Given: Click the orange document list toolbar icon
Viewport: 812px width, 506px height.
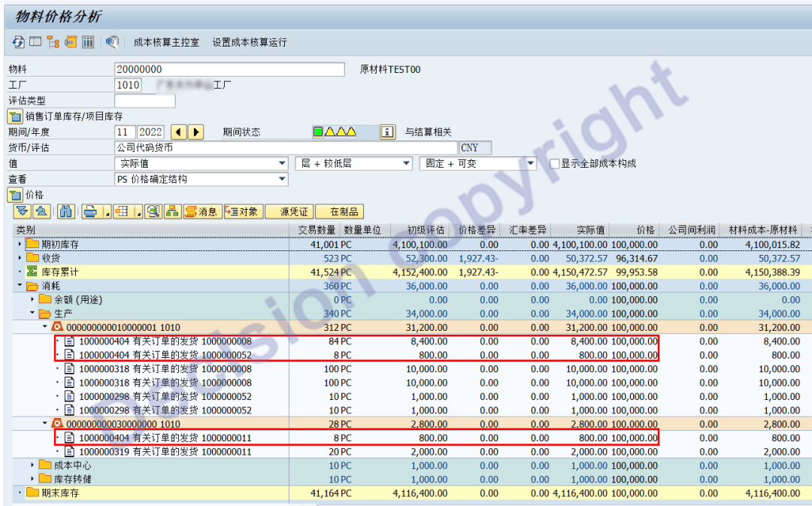Looking at the screenshot, I should [71, 41].
